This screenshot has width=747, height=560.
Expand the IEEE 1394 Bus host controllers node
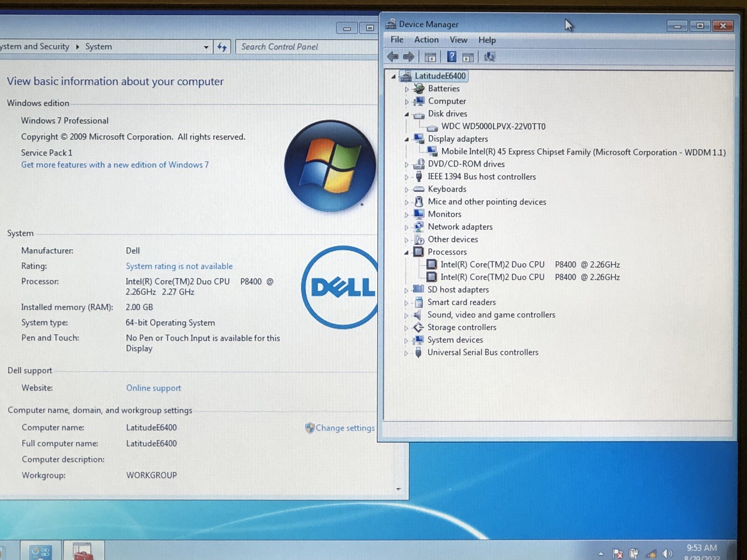point(407,177)
